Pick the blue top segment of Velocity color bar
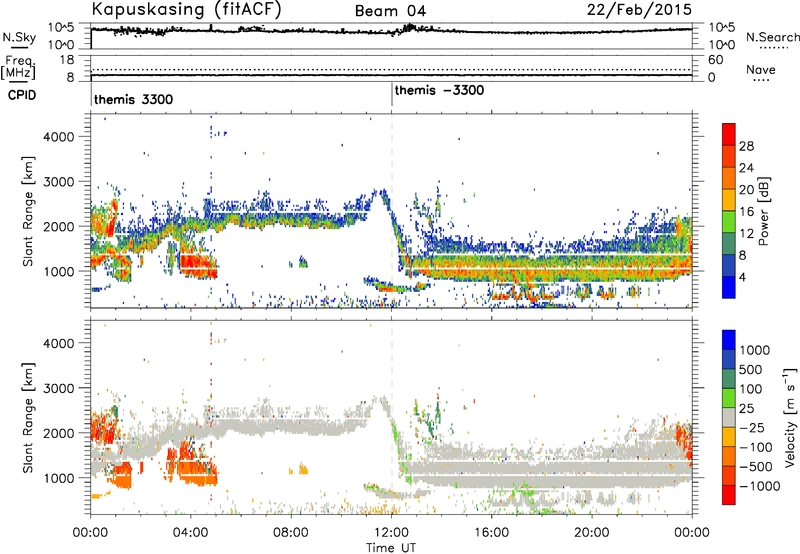The image size is (800, 554). [x=729, y=340]
